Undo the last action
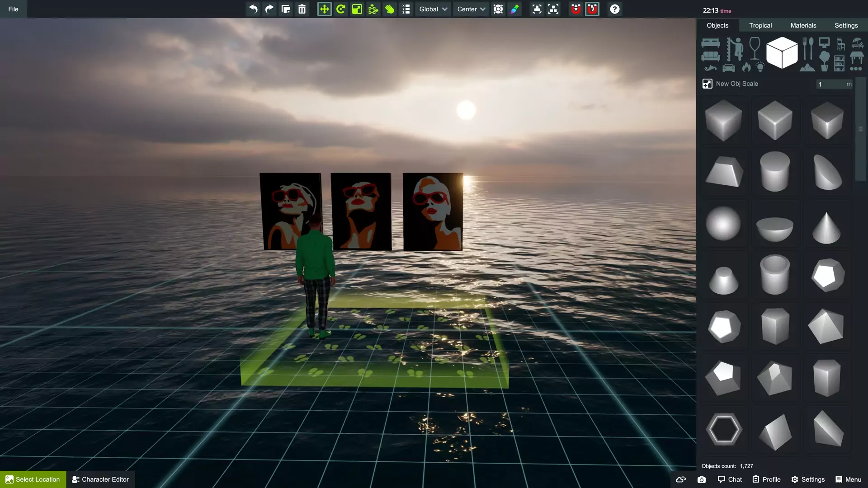The image size is (868, 488). (x=253, y=9)
